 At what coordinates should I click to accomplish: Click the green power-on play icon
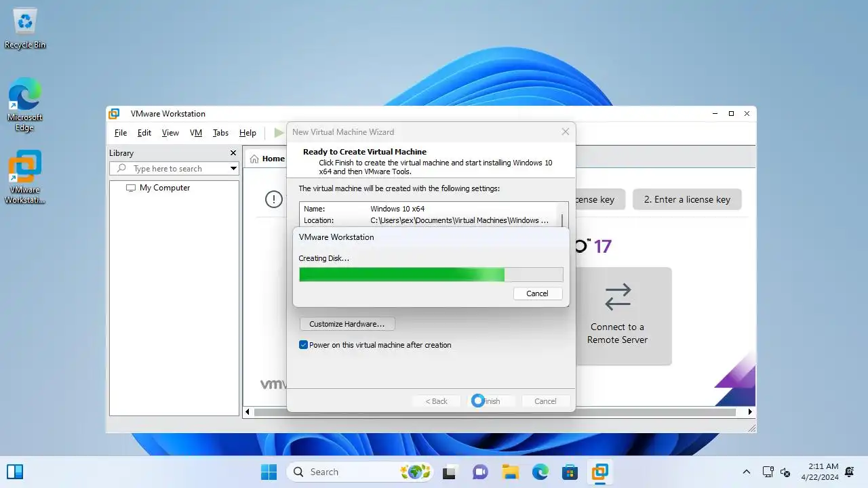[x=279, y=133]
